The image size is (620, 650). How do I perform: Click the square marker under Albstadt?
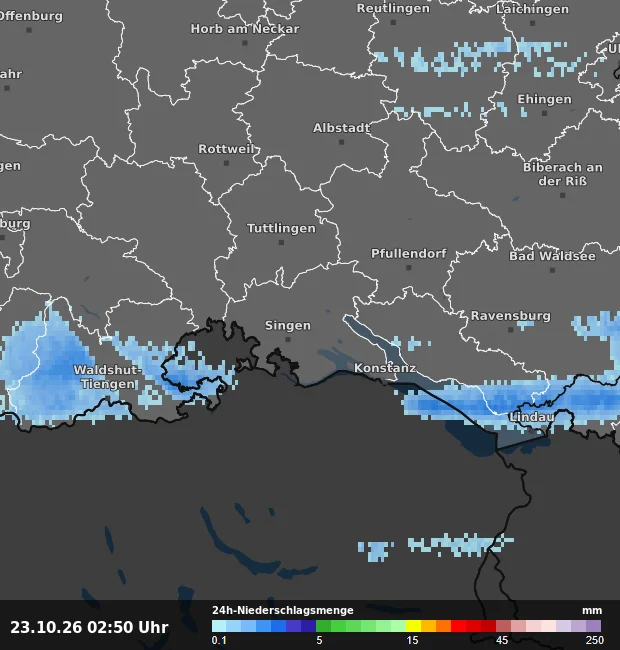point(341,142)
